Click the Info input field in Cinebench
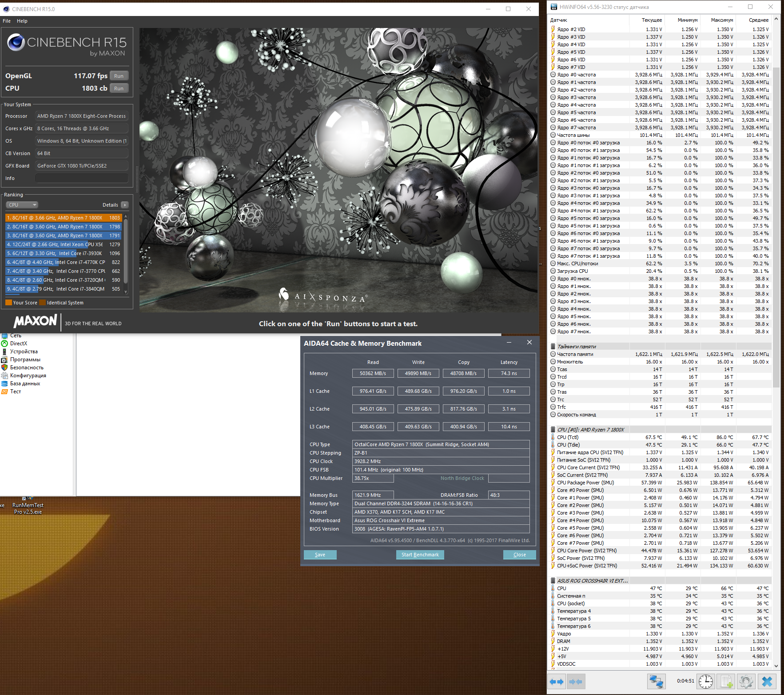Viewport: 784px width, 695px height. point(82,178)
